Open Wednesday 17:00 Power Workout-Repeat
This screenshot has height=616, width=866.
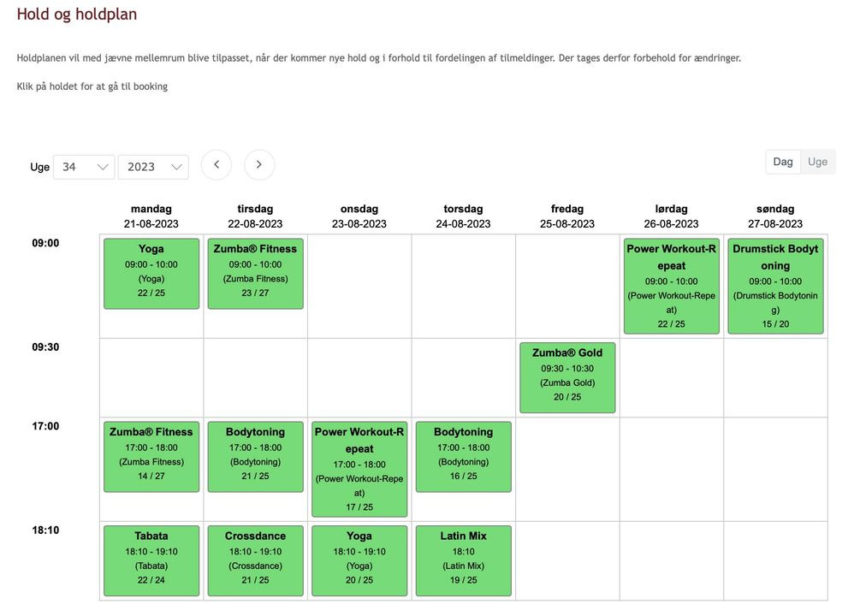pyautogui.click(x=359, y=469)
